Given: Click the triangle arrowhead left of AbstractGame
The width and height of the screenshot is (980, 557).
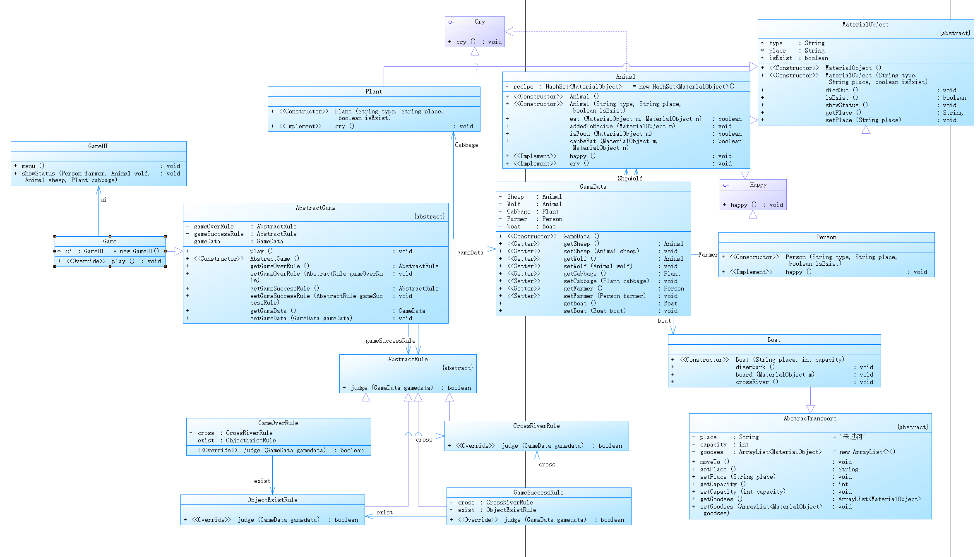Looking at the screenshot, I should click(178, 251).
